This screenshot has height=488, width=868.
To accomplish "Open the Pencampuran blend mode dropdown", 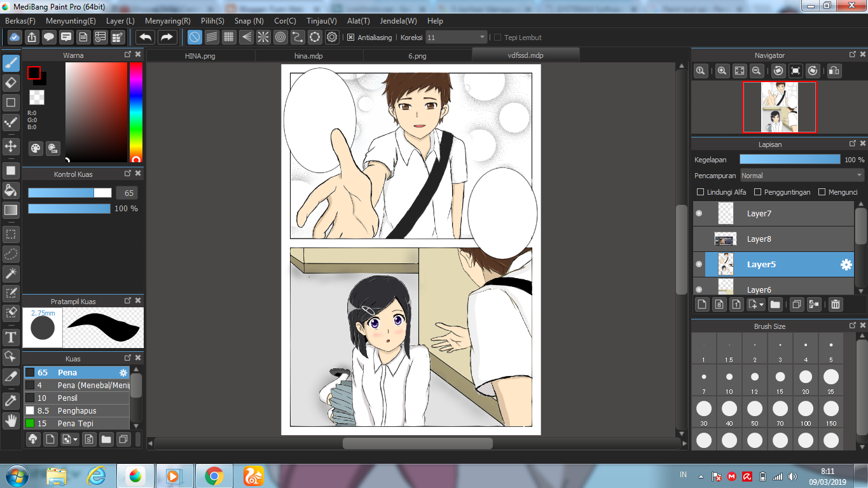I will point(803,176).
